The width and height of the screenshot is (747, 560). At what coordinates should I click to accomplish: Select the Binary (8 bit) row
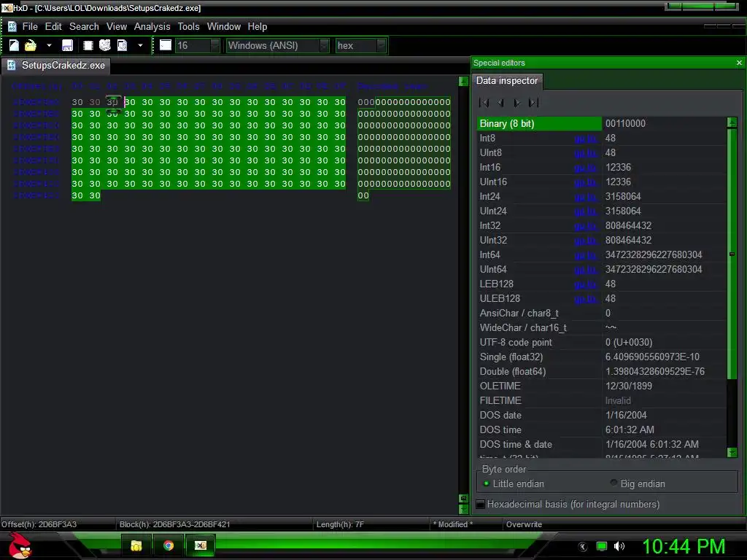point(602,124)
